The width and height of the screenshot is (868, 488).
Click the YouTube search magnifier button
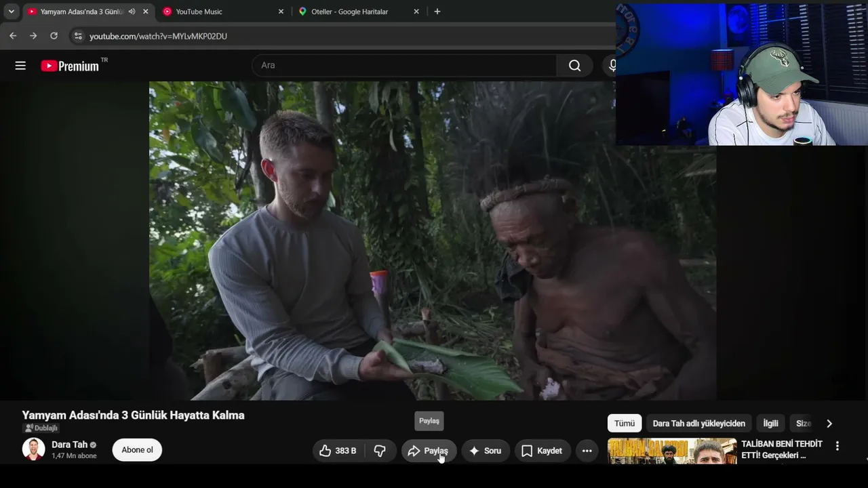[x=574, y=66]
